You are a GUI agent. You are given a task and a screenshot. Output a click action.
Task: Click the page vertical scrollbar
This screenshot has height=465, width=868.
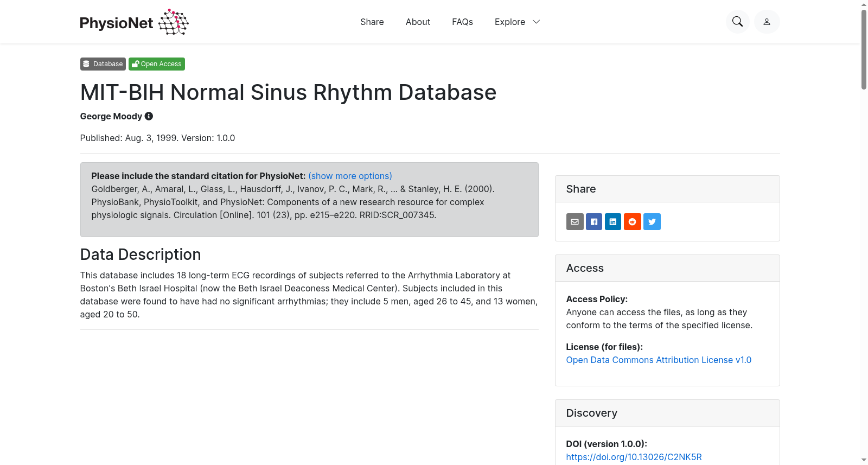click(x=864, y=49)
